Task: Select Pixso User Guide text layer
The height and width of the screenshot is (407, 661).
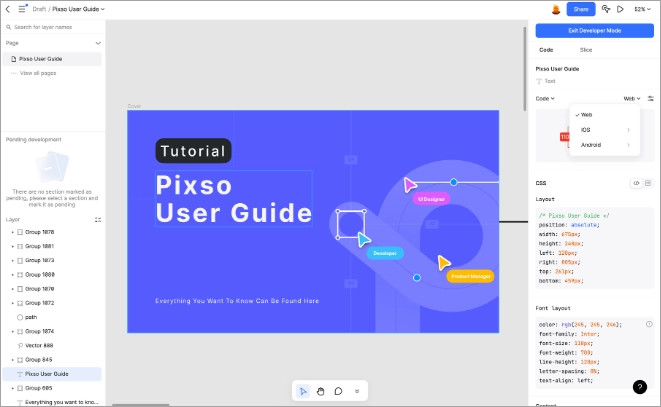Action: 52,374
